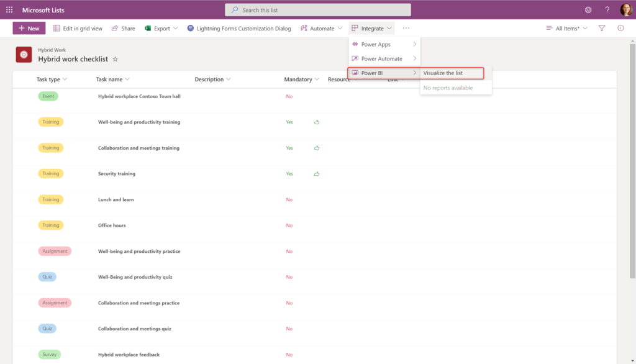Open the Settings gear icon
Viewport: 636px width, 364px height.
[588, 10]
